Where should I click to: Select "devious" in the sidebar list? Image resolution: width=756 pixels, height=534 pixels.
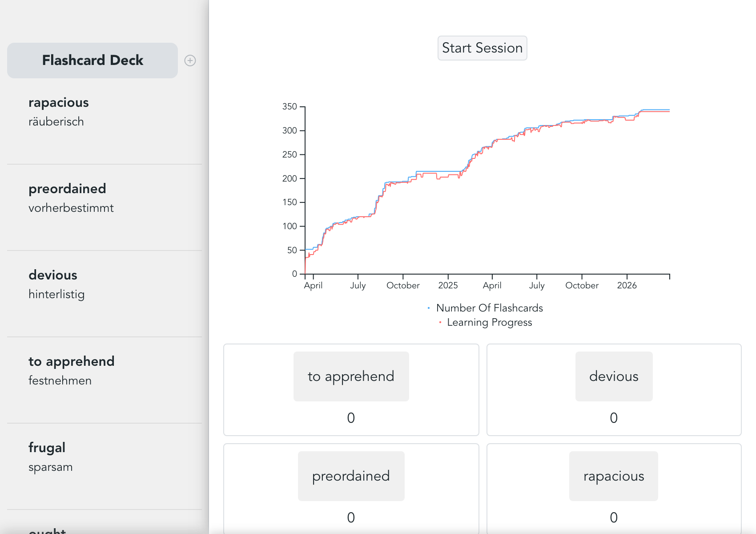pos(53,275)
